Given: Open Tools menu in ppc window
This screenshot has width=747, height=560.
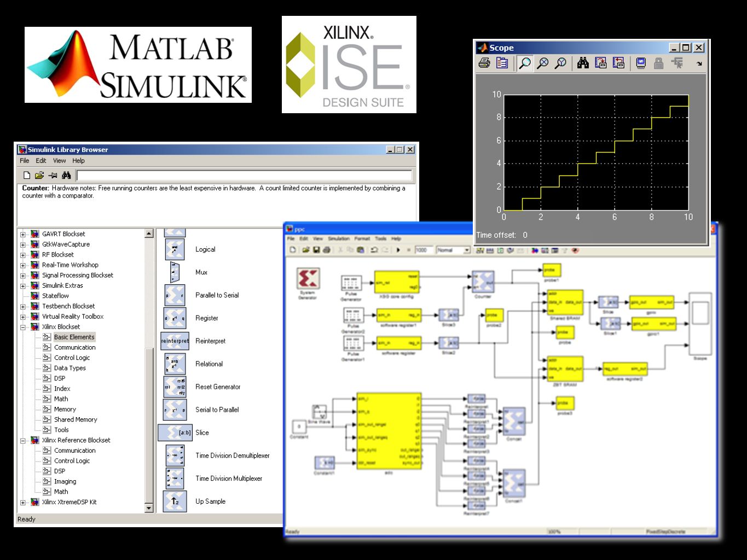Looking at the screenshot, I should [381, 238].
